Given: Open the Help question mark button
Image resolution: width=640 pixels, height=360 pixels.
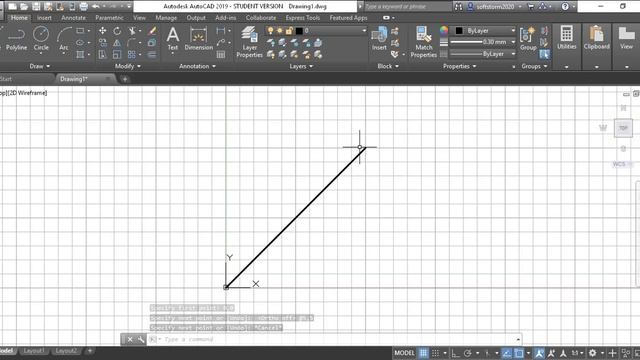Looking at the screenshot, I should (x=565, y=7).
